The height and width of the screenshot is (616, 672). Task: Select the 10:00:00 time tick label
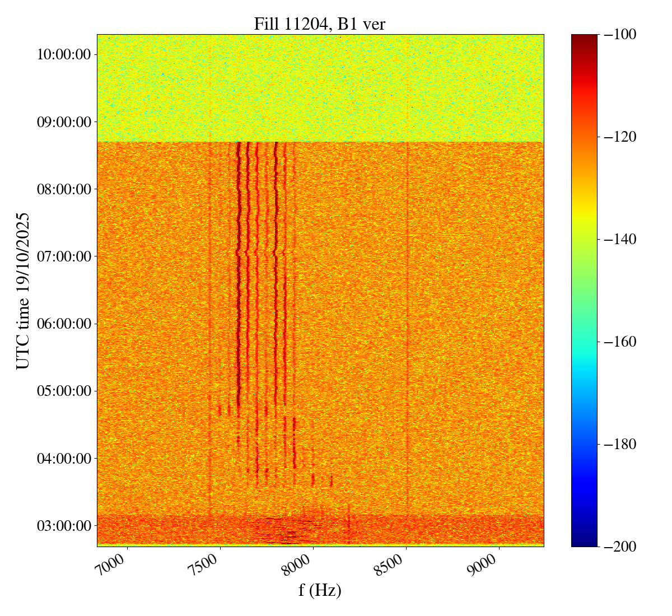(63, 55)
